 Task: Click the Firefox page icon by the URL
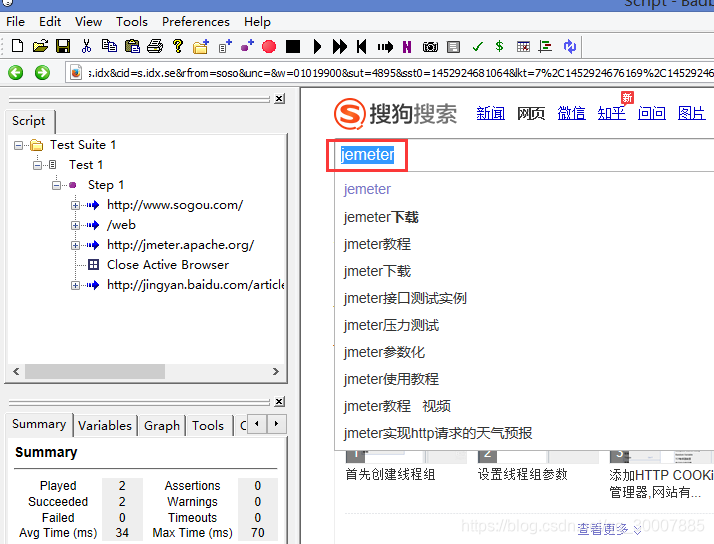76,72
